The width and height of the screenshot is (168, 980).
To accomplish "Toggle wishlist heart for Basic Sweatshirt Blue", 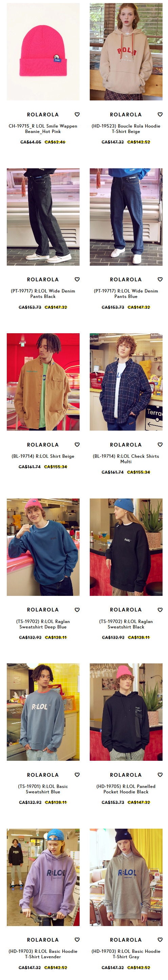I will pos(77,775).
